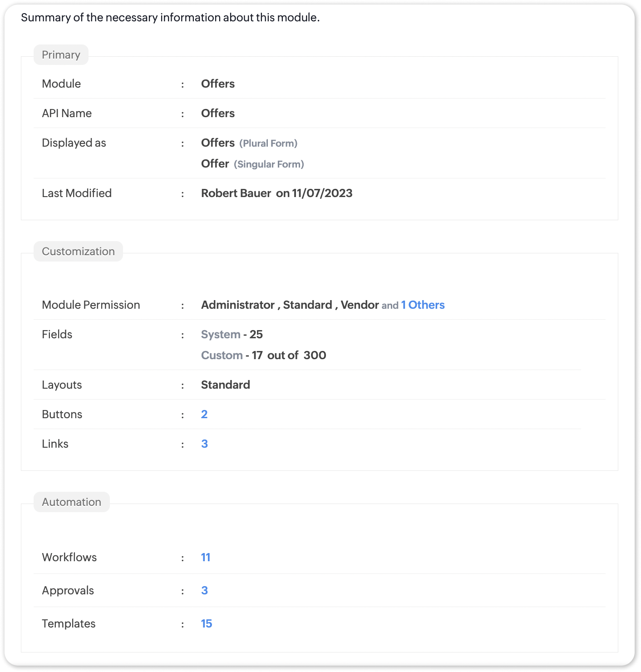Viewport: 641px width, 672px height.
Task: Select the Primary section label
Action: click(x=61, y=55)
